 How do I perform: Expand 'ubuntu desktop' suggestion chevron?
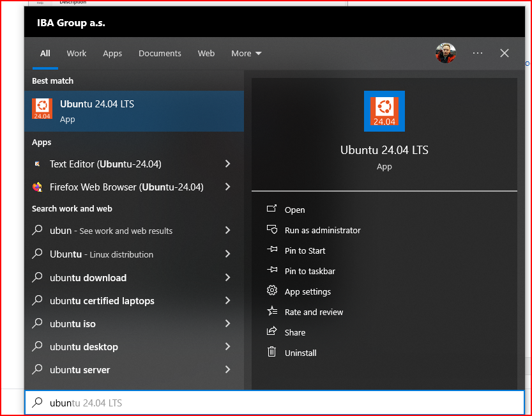tap(227, 346)
